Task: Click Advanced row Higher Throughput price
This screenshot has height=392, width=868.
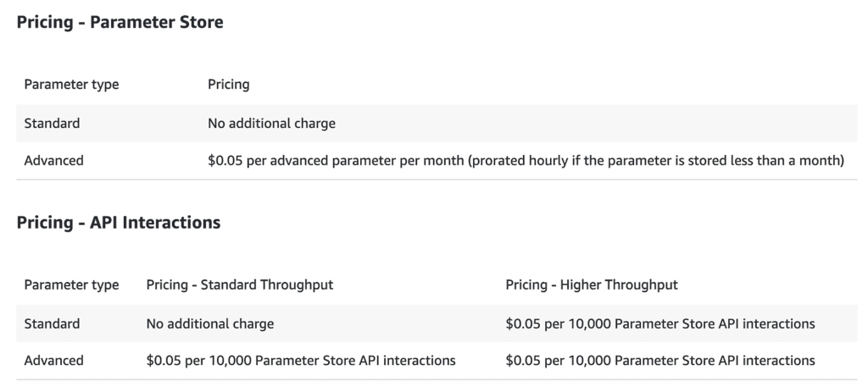Action: [660, 361]
